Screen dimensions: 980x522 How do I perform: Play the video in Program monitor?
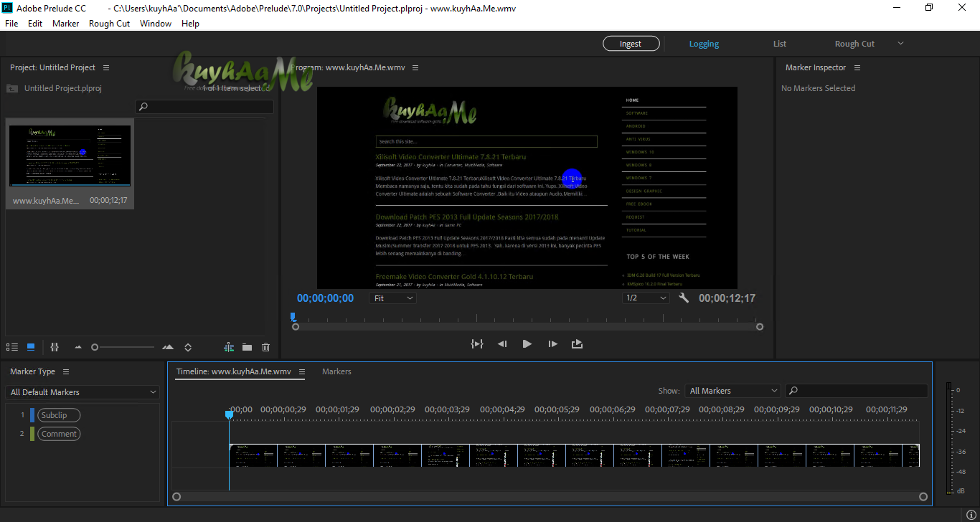(527, 344)
